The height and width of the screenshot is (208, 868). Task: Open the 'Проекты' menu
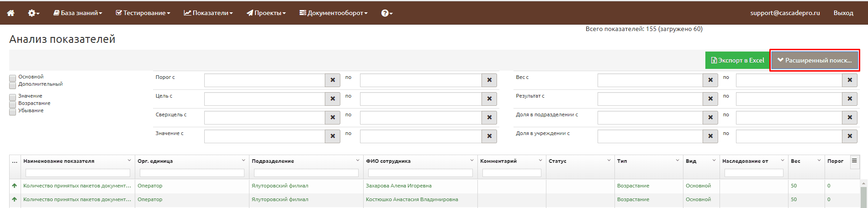coord(266,13)
